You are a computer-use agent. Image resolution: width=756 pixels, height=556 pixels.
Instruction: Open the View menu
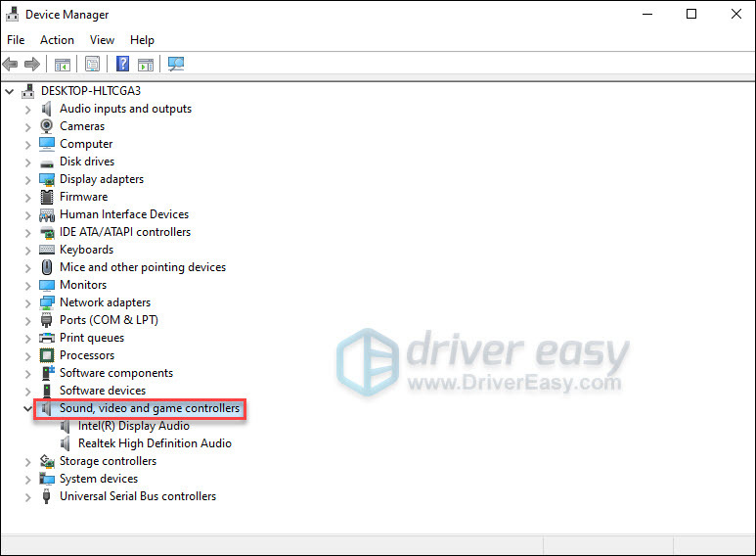(103, 40)
